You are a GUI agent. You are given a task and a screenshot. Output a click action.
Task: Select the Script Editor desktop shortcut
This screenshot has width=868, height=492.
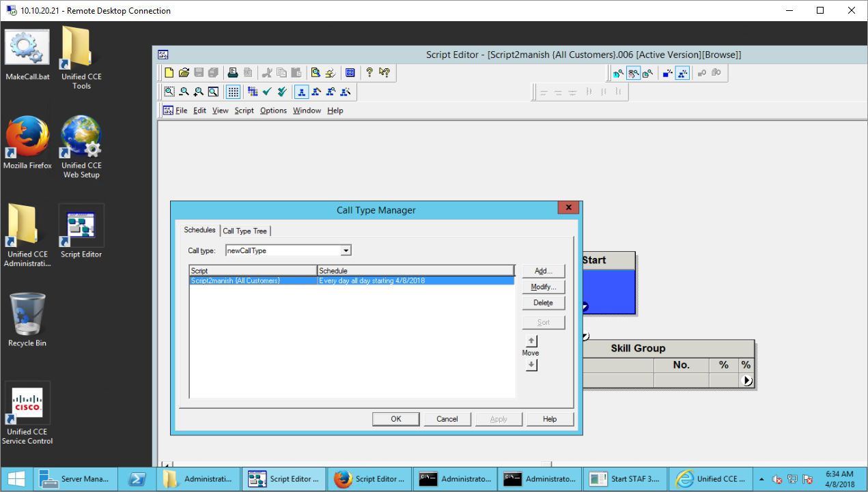(81, 232)
